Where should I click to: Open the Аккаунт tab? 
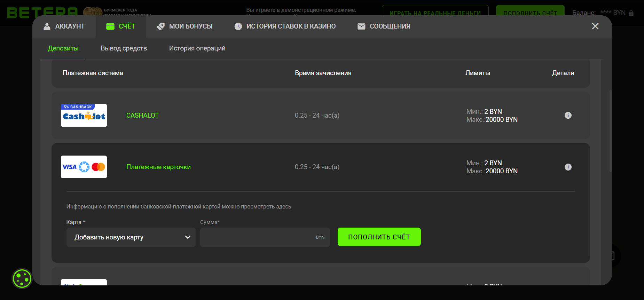[x=64, y=26]
